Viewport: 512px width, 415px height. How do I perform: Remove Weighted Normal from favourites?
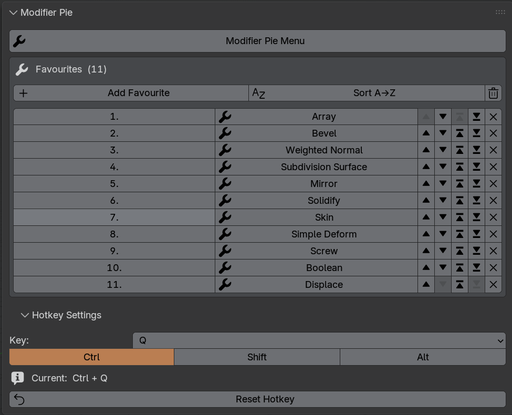click(493, 150)
